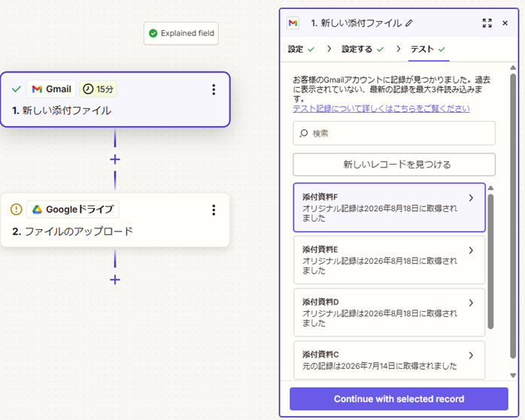Click the plus icon between Gmail and Googleドライブ
525x420 pixels.
point(115,159)
